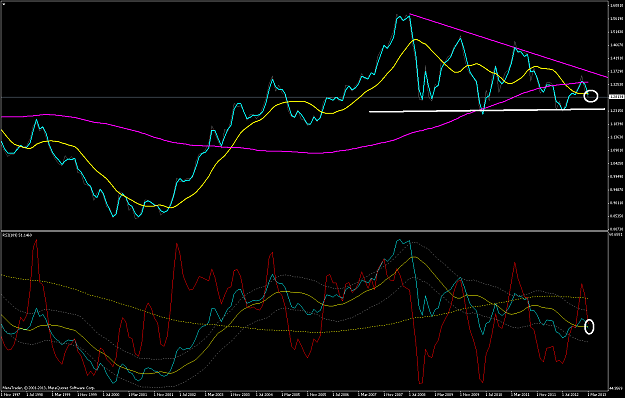Click the highlighted current price label on price axis
The image size is (625, 398).
[616, 97]
